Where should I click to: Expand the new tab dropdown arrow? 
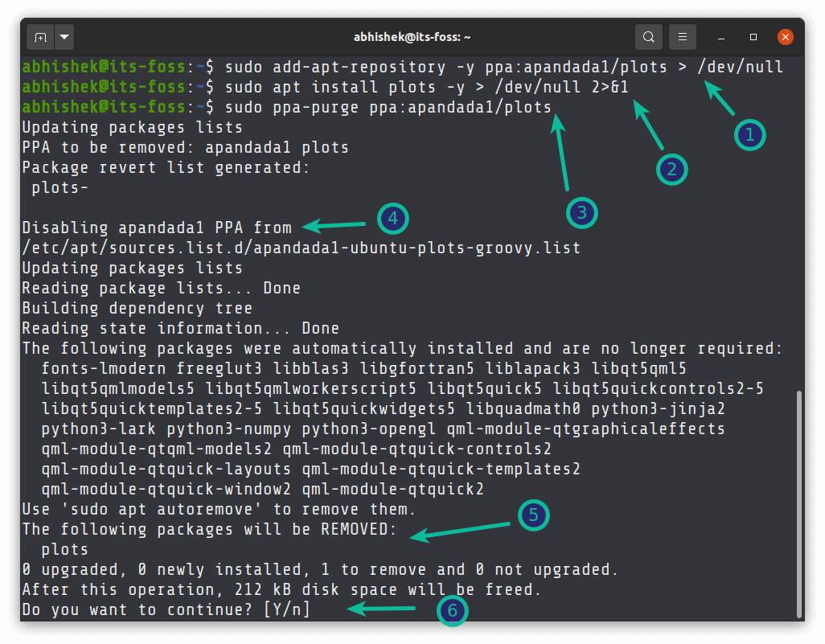[x=64, y=37]
